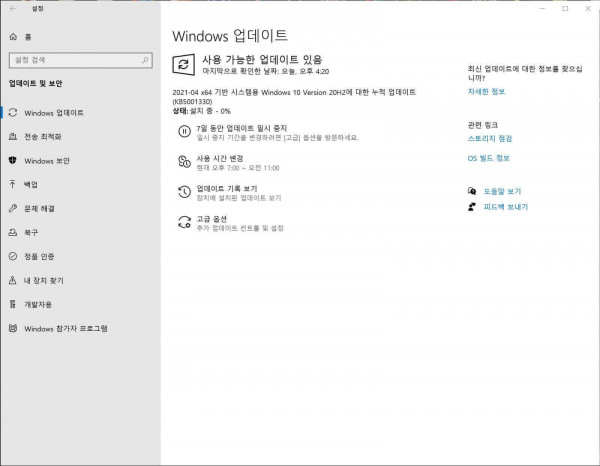This screenshot has height=466, width=600.
Task: Click the 자세한 정보 link
Action: (x=486, y=91)
